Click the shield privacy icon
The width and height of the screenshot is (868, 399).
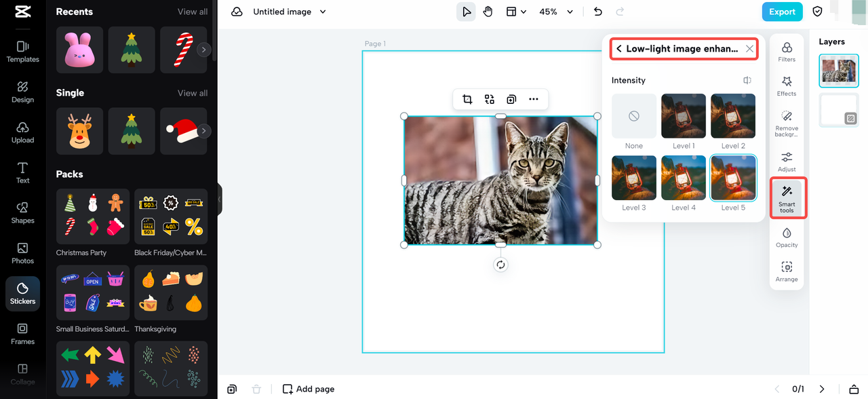click(x=818, y=12)
